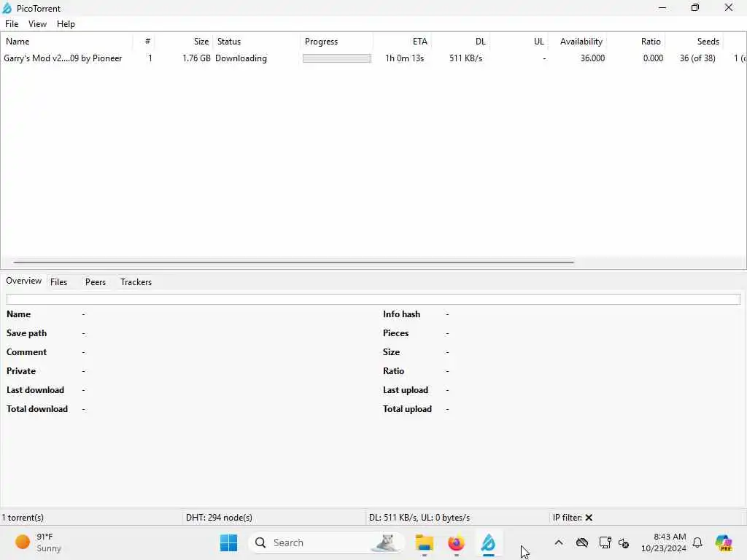Click the '1h 0m 13s' ETA cell

[404, 58]
